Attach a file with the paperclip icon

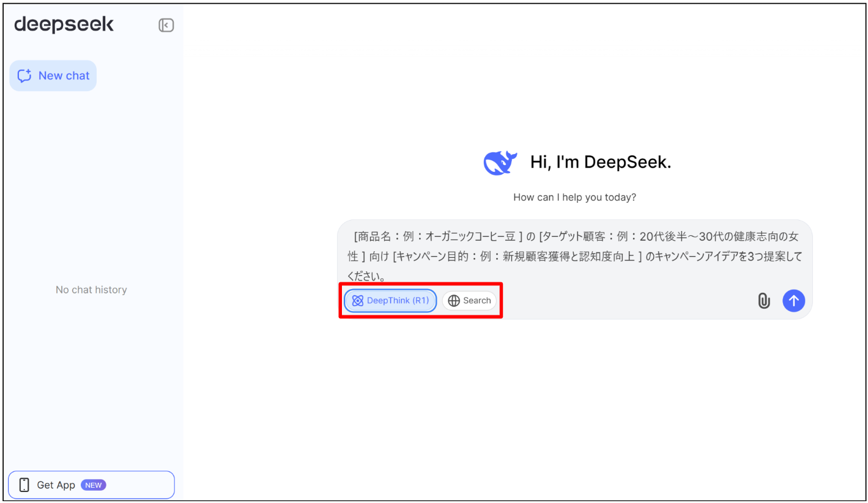click(x=764, y=301)
